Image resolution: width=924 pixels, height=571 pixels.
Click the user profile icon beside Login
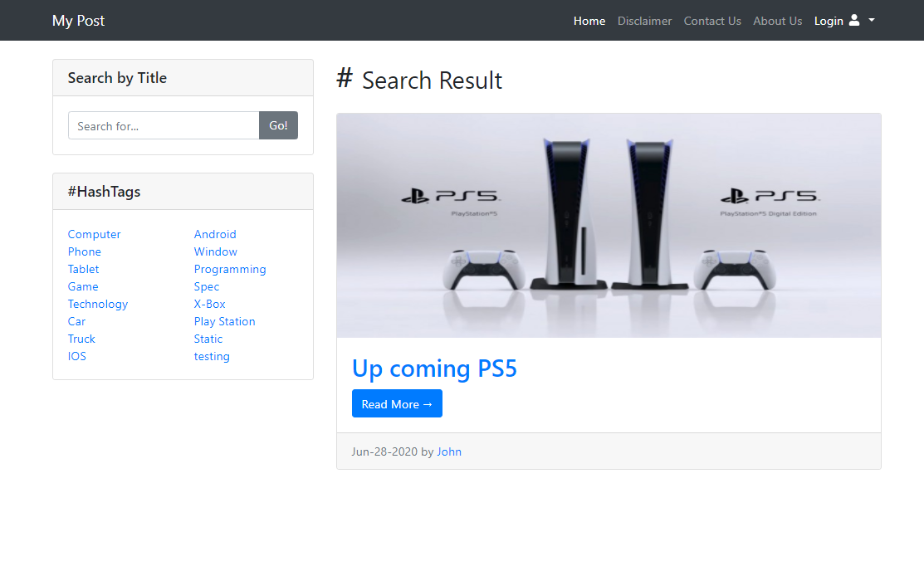[854, 21]
